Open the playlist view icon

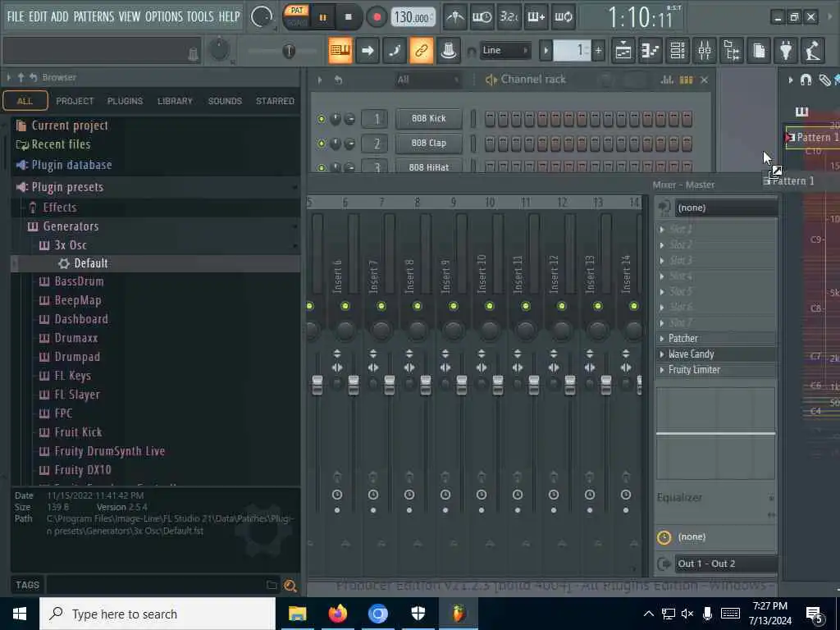[623, 51]
